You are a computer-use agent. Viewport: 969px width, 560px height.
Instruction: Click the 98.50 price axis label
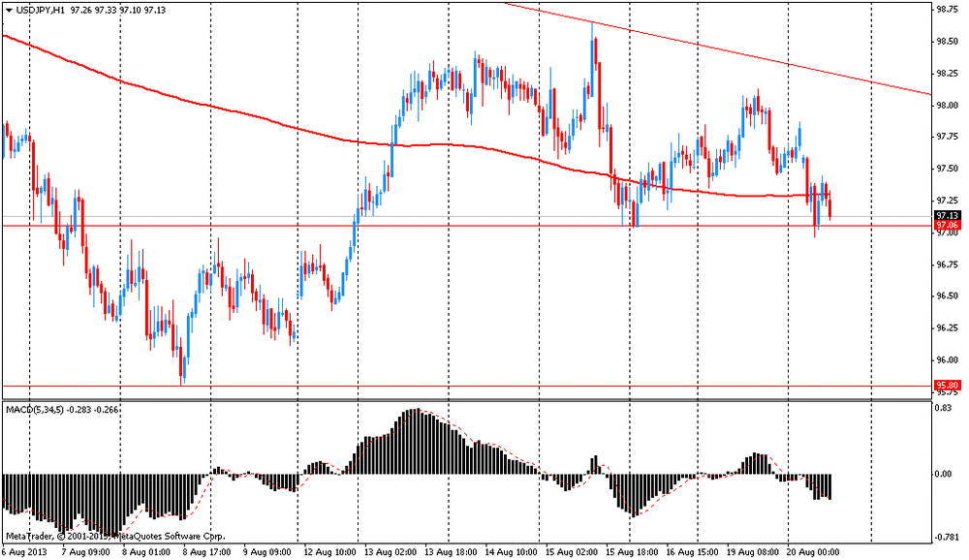948,42
